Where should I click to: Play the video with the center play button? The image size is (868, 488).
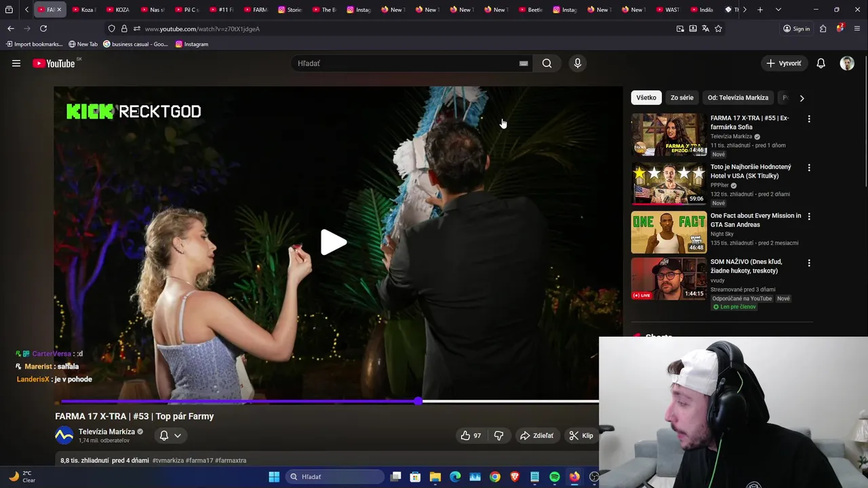[x=333, y=242]
